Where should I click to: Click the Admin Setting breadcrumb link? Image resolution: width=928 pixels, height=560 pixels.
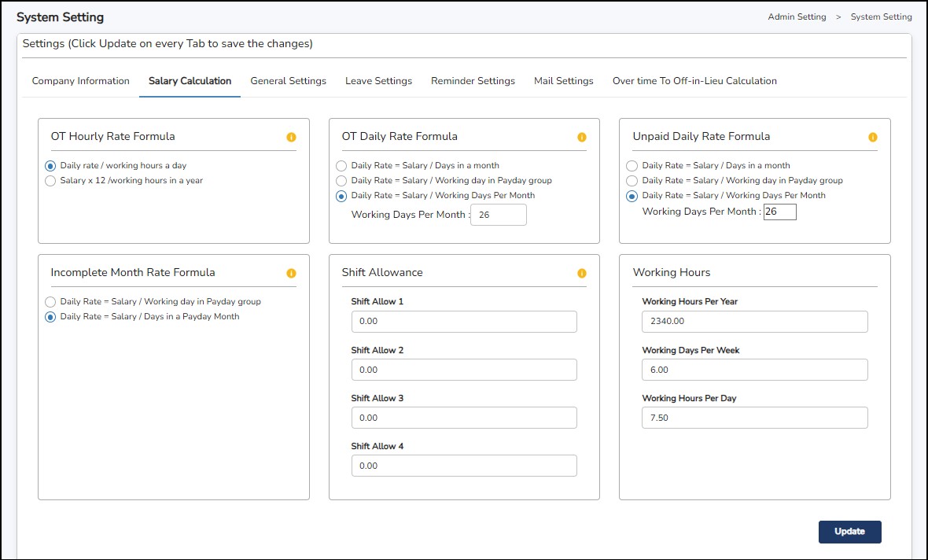797,17
